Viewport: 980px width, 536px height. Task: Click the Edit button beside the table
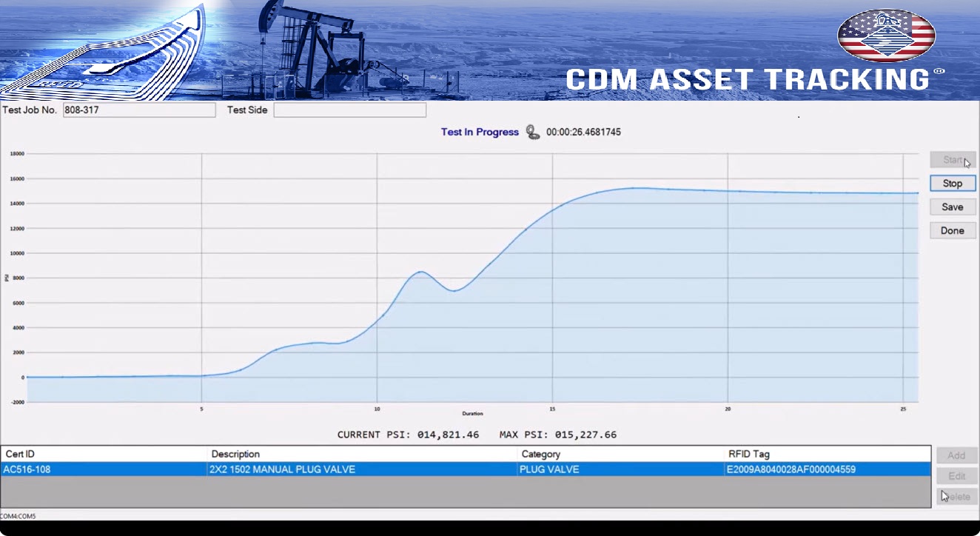pos(956,476)
